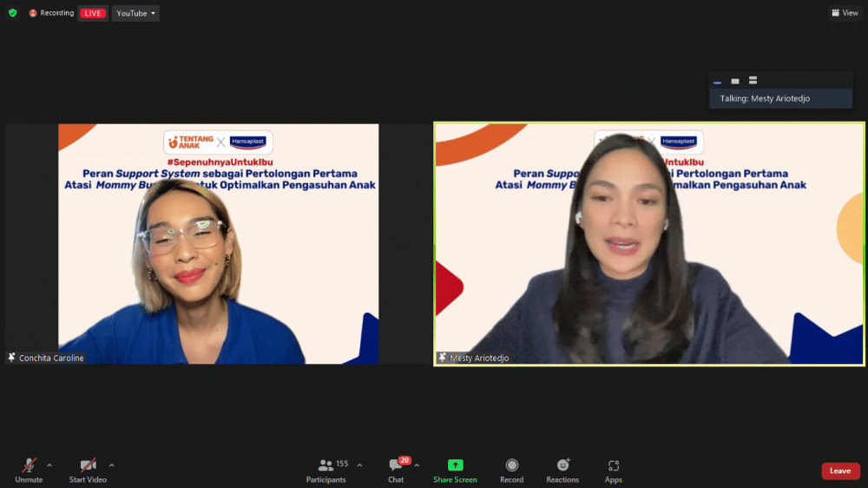Screen dimensions: 868x488
Task: Click the Talking: Mesty Ariotedjo label
Action: [x=765, y=99]
